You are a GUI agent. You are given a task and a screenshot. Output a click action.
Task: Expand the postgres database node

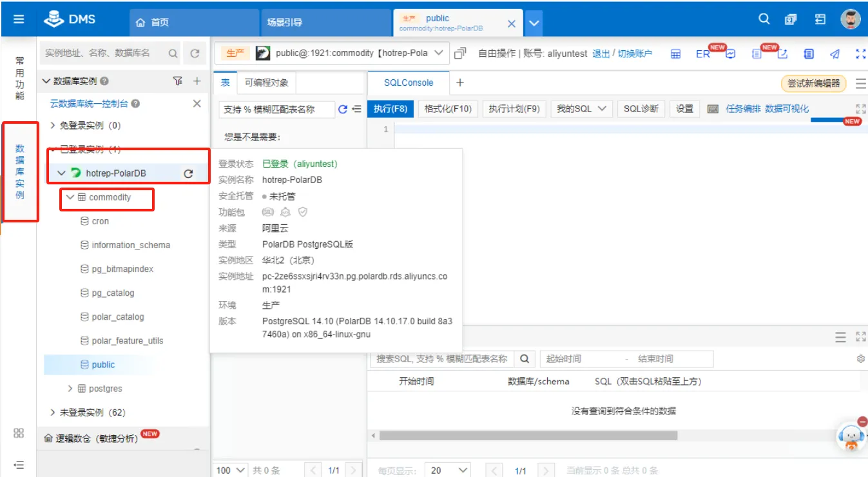[x=70, y=389]
